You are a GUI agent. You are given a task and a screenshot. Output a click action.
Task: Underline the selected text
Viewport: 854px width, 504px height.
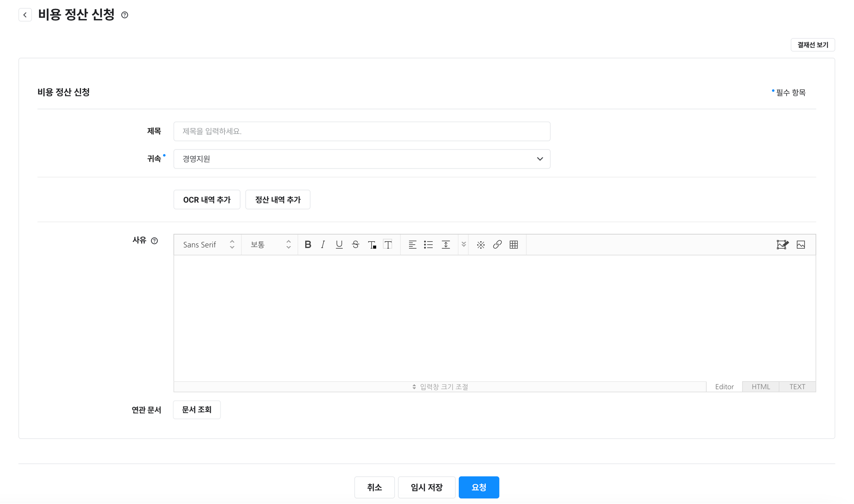coord(339,245)
